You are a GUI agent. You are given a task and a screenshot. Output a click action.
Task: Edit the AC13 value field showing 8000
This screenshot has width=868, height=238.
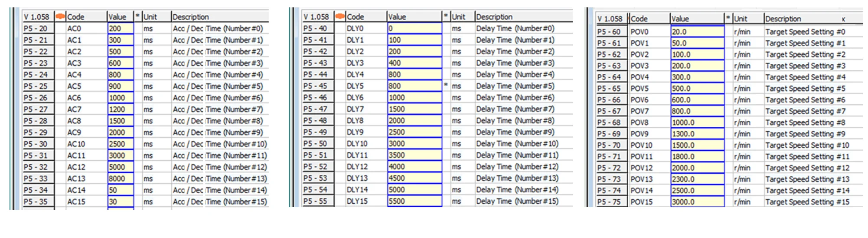pos(120,178)
